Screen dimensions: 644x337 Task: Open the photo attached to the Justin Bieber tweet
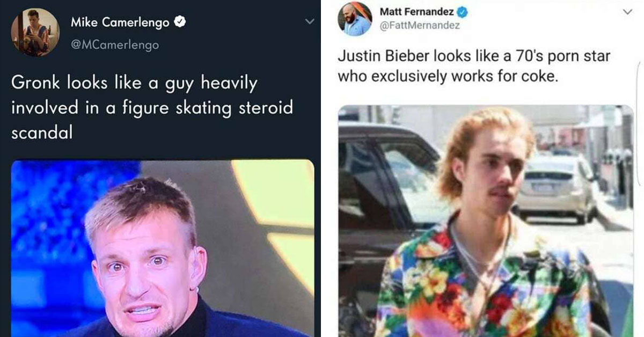point(486,220)
